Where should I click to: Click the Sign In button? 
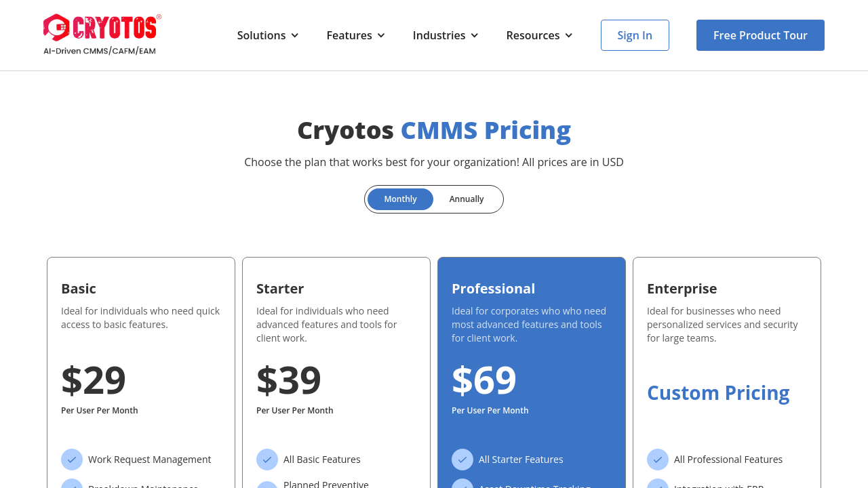[635, 35]
